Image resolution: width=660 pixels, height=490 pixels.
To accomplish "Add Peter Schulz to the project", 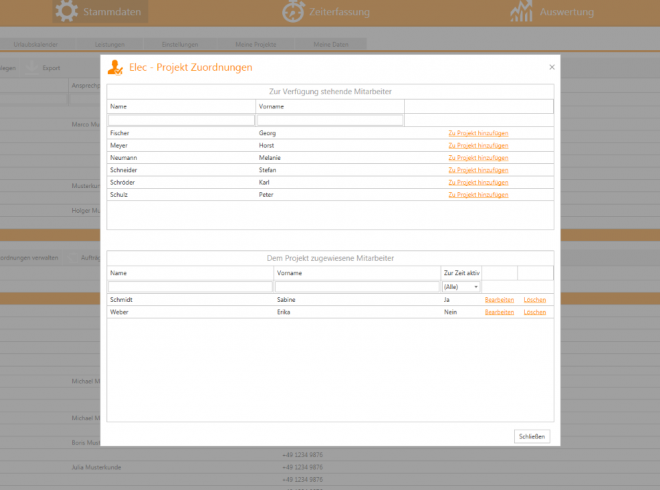I will coord(478,195).
